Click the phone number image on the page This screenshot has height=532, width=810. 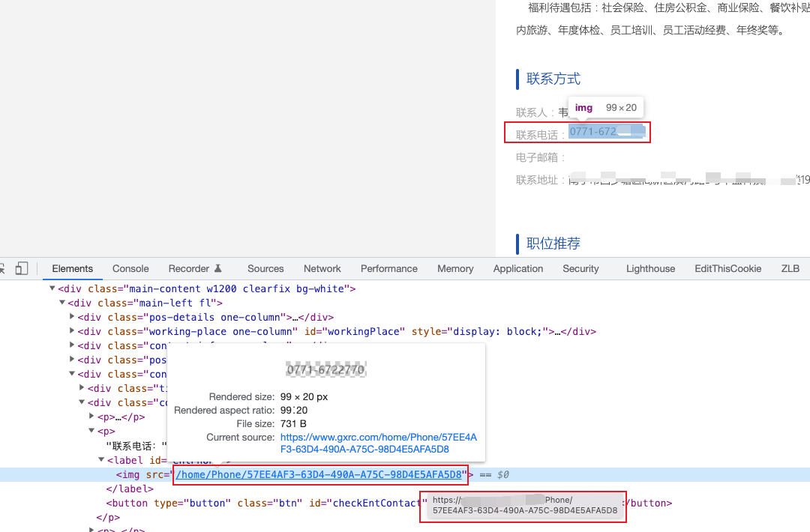coord(607,132)
